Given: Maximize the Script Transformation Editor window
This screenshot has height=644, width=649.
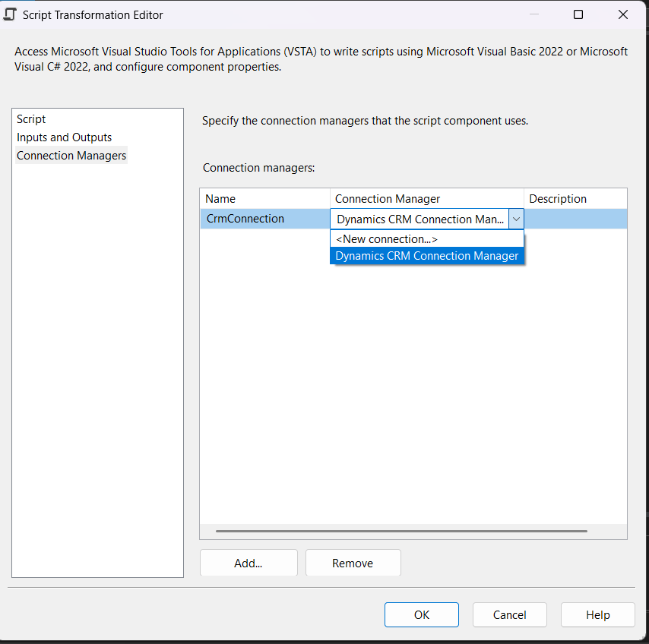Looking at the screenshot, I should pyautogui.click(x=578, y=14).
